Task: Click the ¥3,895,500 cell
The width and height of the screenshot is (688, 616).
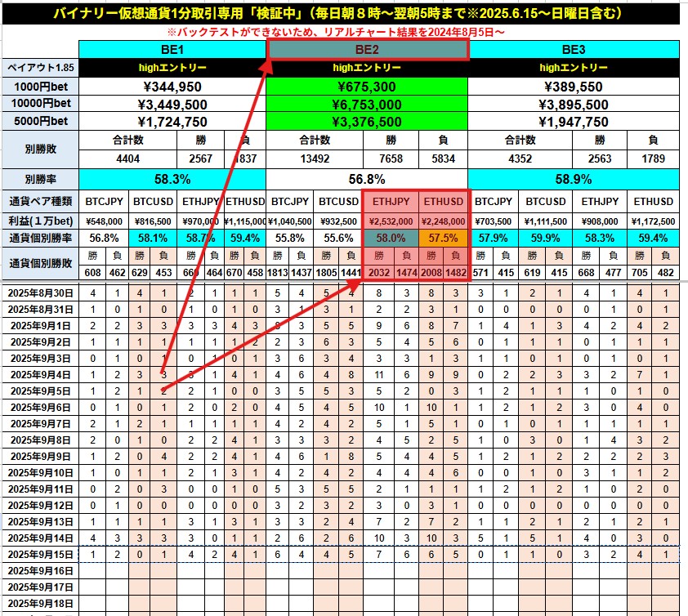Action: point(574,104)
